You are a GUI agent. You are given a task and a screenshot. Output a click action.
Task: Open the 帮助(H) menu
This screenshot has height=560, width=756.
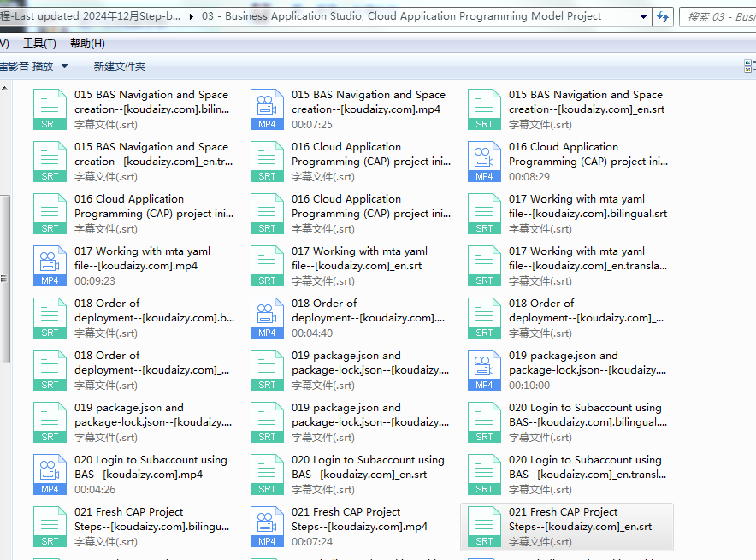(87, 44)
